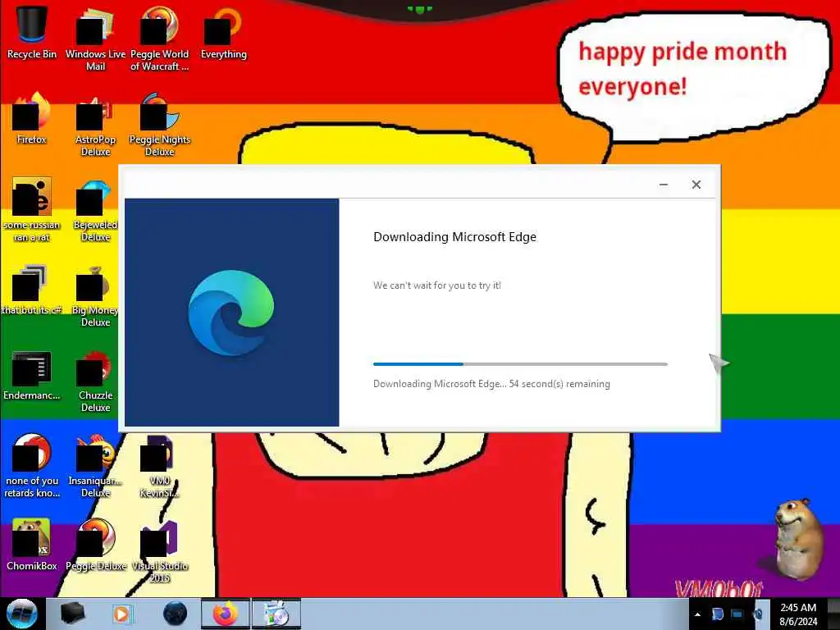Click the Edge logo in the installer
The width and height of the screenshot is (840, 630).
[x=231, y=313]
